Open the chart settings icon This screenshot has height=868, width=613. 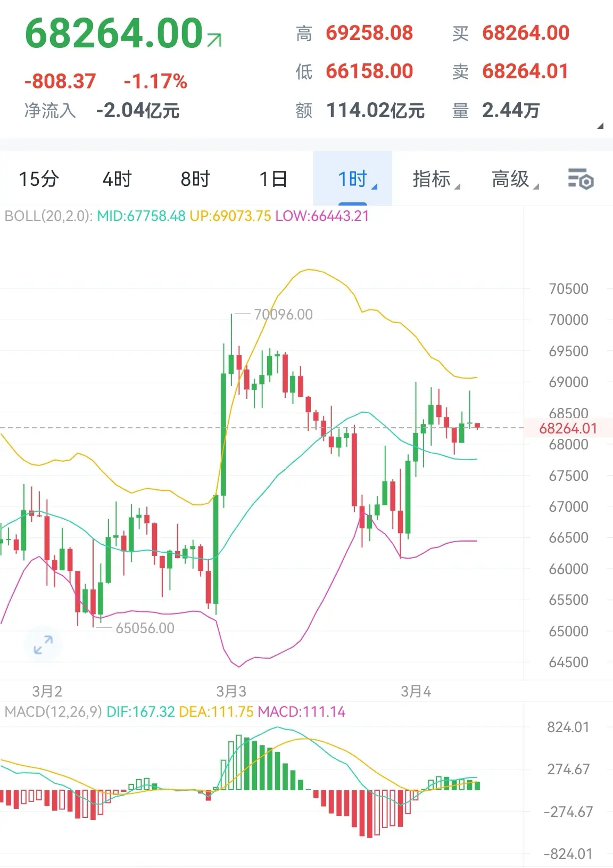(x=581, y=179)
